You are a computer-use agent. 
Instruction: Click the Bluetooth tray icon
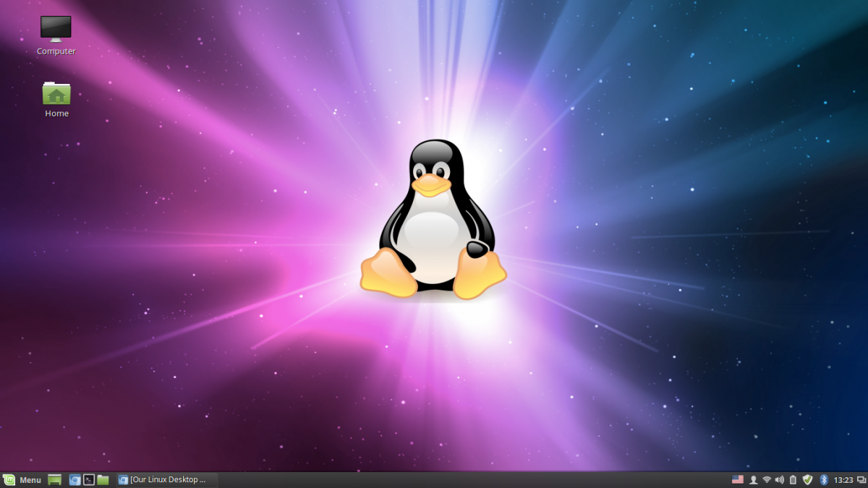pyautogui.click(x=823, y=480)
